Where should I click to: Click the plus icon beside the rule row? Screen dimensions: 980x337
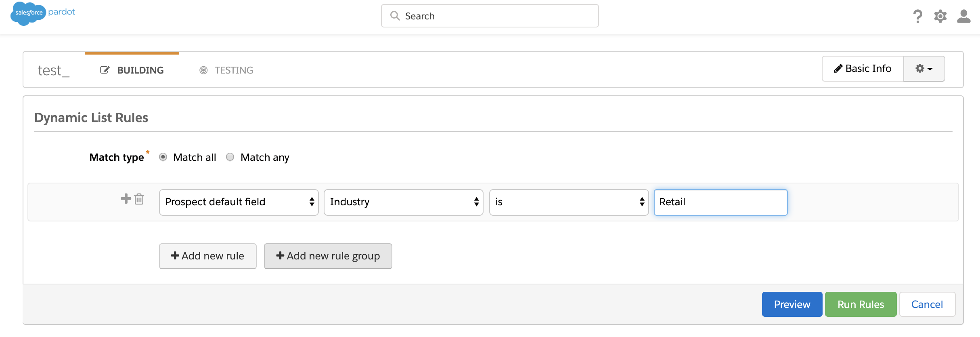coord(126,199)
